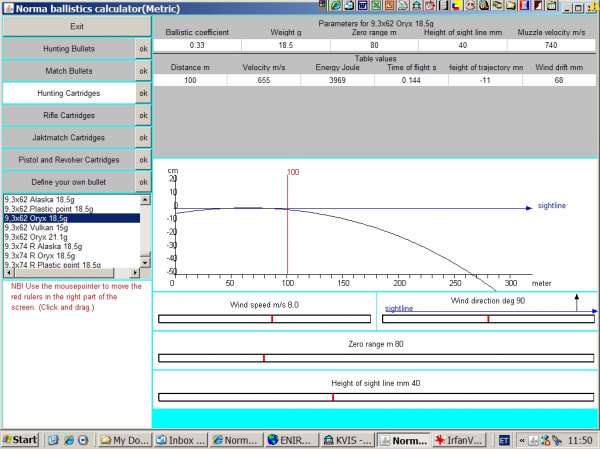Click the Zero range slider bar
The width and height of the screenshot is (600, 449).
coord(375,357)
